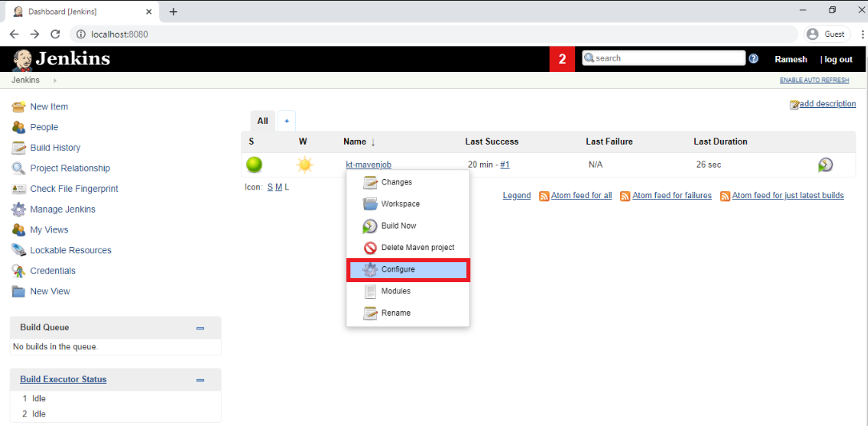Sort by Last Success column header

point(491,141)
